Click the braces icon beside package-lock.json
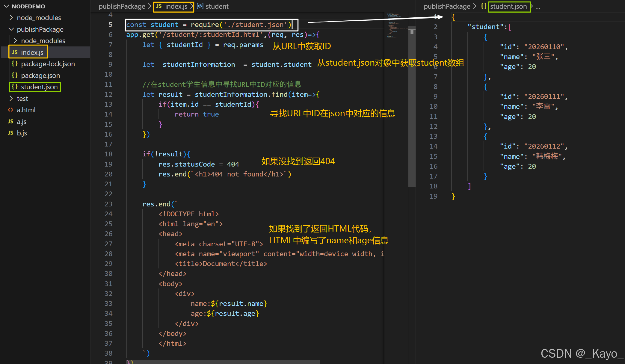The height and width of the screenshot is (364, 625). point(14,64)
